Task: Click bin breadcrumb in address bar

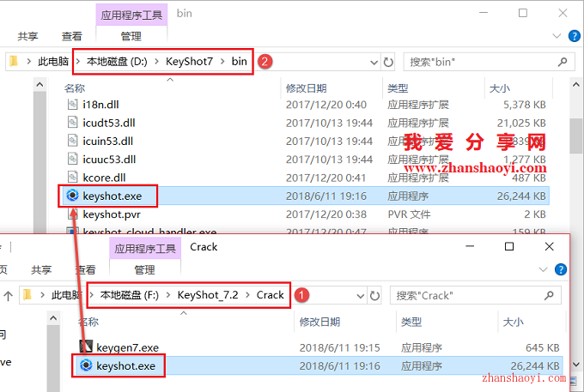Action: 239,62
